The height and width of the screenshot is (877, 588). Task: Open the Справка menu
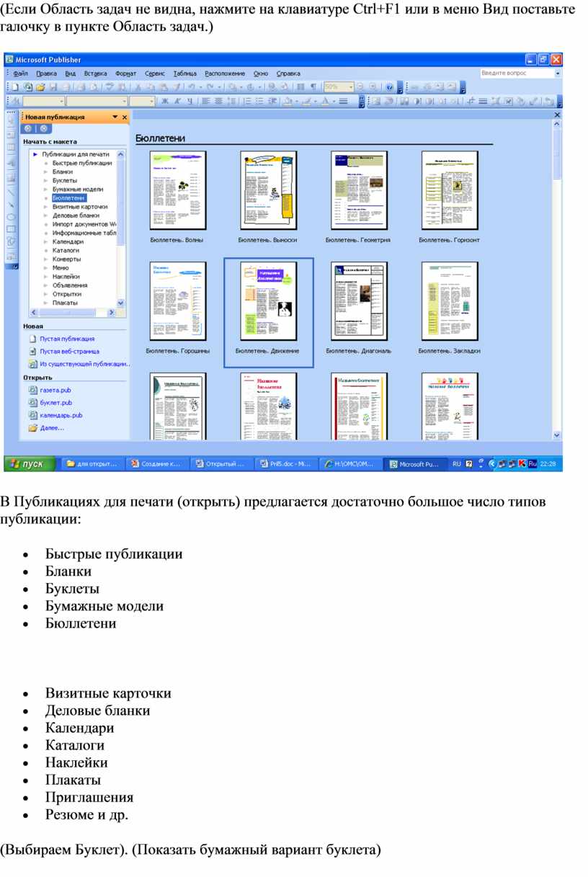click(289, 74)
